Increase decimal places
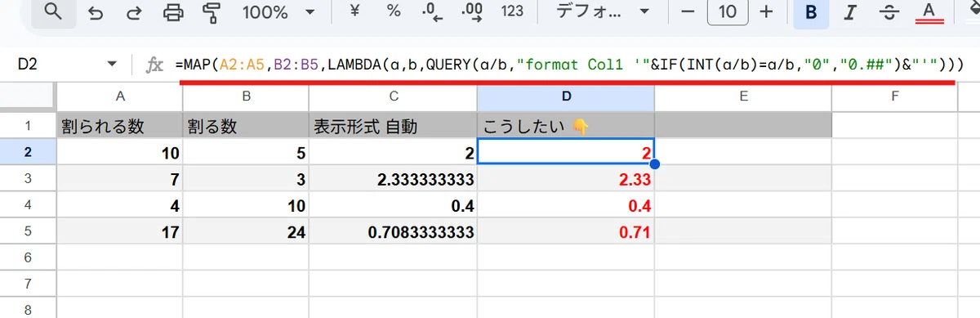980x318 pixels. [x=472, y=12]
